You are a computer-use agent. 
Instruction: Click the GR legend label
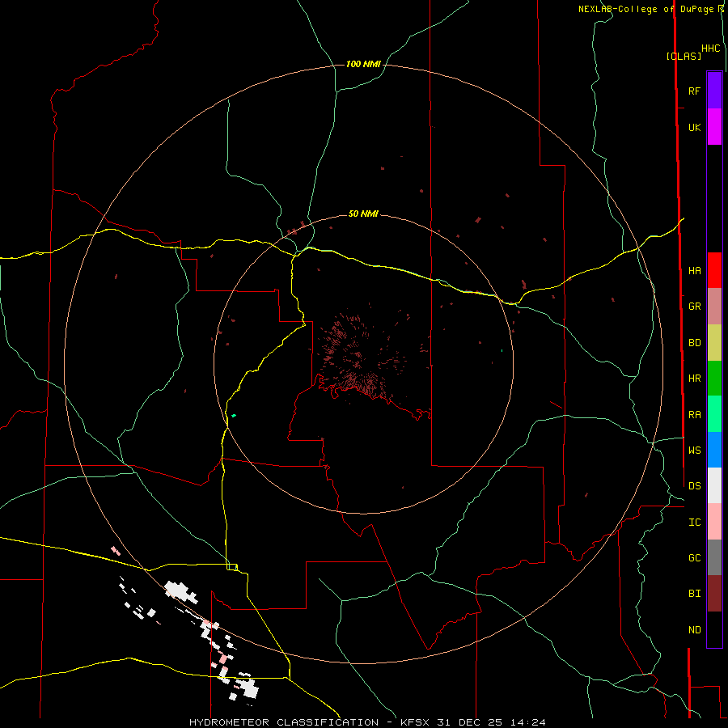694,307
